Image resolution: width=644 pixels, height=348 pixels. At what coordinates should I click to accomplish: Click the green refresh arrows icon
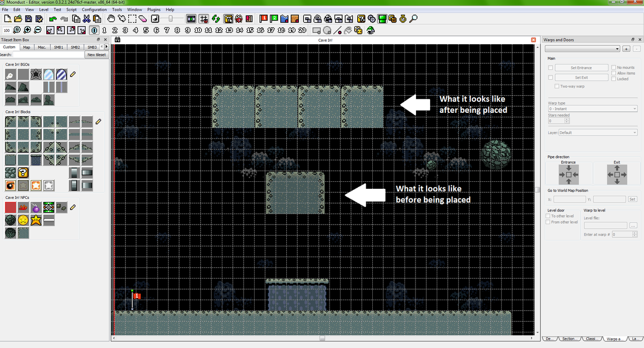coord(216,19)
